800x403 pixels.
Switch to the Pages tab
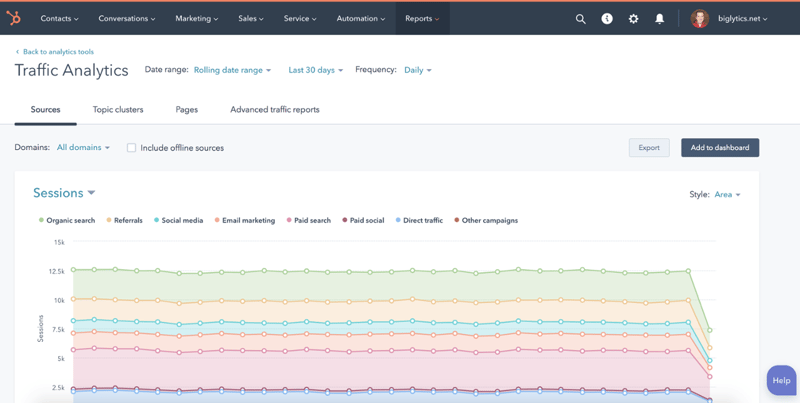[187, 110]
